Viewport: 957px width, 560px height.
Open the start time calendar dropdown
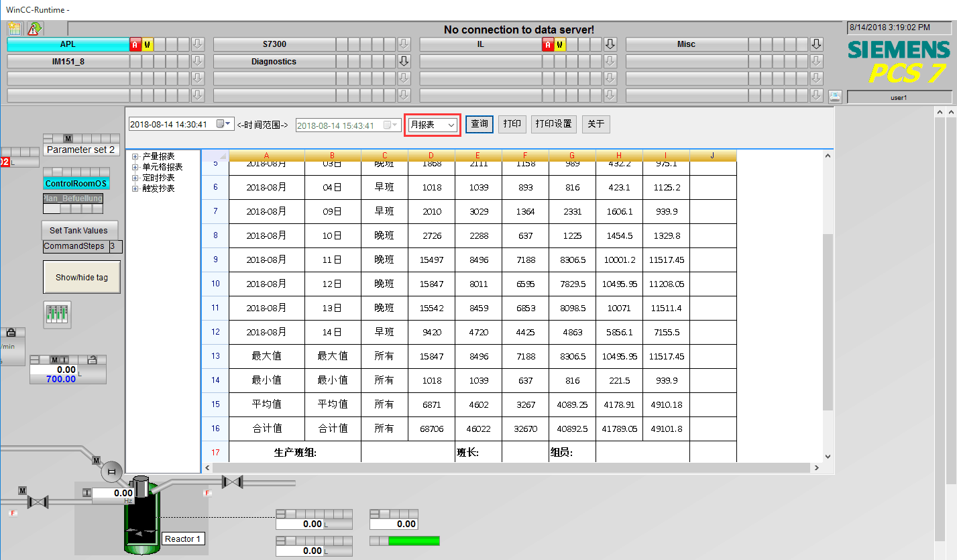[223, 124]
